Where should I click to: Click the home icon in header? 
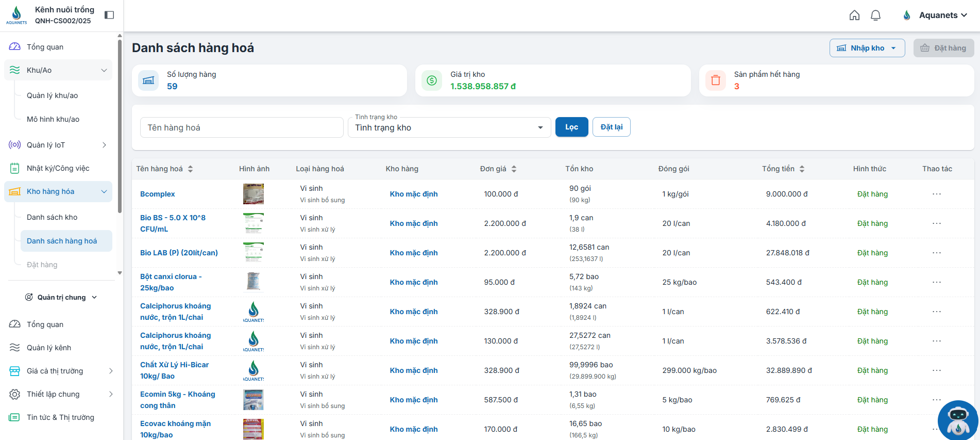(x=854, y=15)
